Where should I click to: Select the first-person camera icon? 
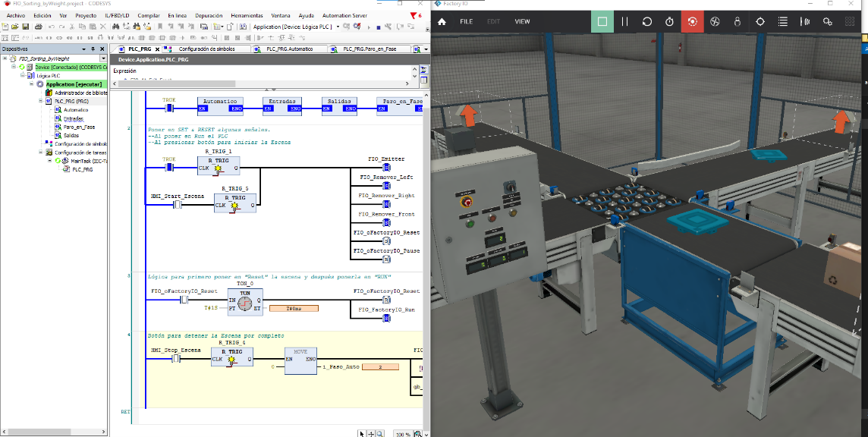click(737, 21)
